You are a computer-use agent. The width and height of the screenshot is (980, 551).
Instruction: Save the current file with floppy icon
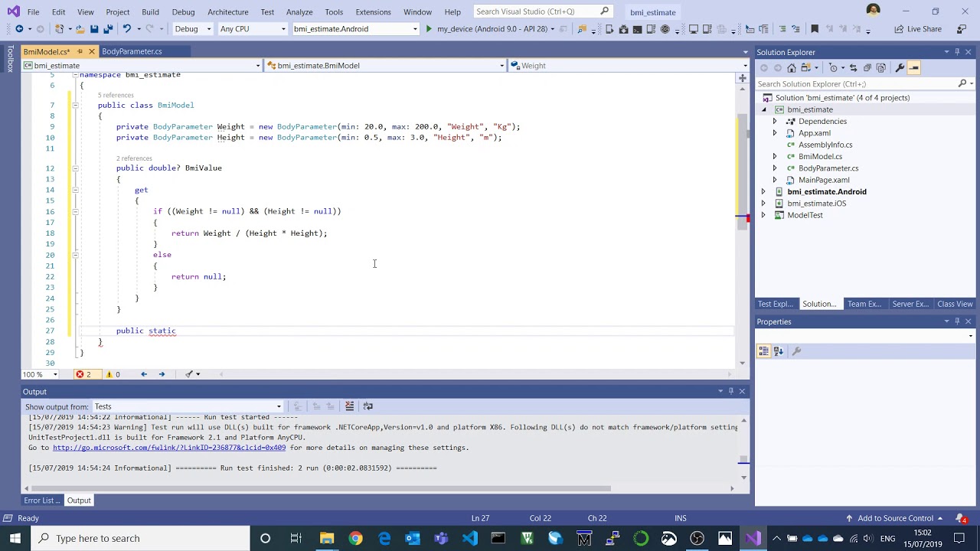(x=94, y=29)
